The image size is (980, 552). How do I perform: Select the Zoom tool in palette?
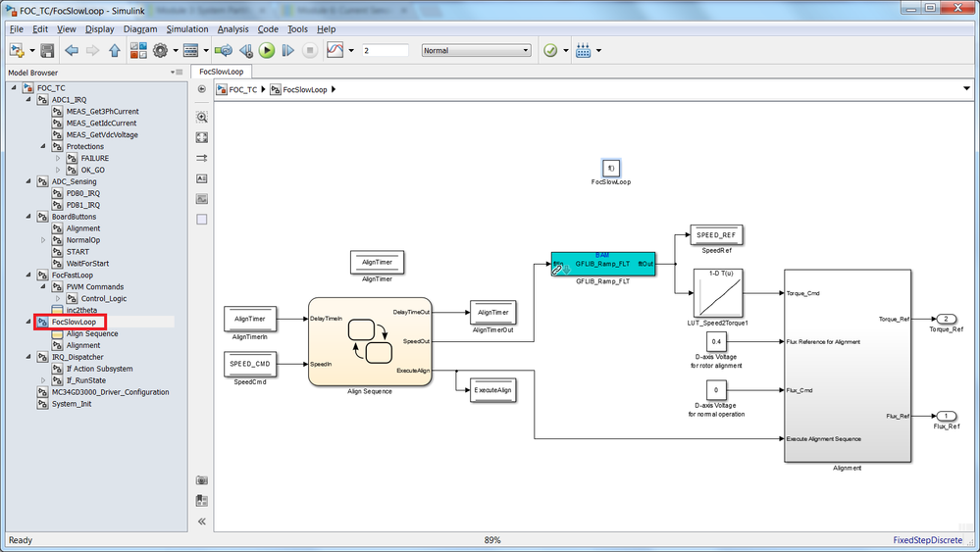202,117
